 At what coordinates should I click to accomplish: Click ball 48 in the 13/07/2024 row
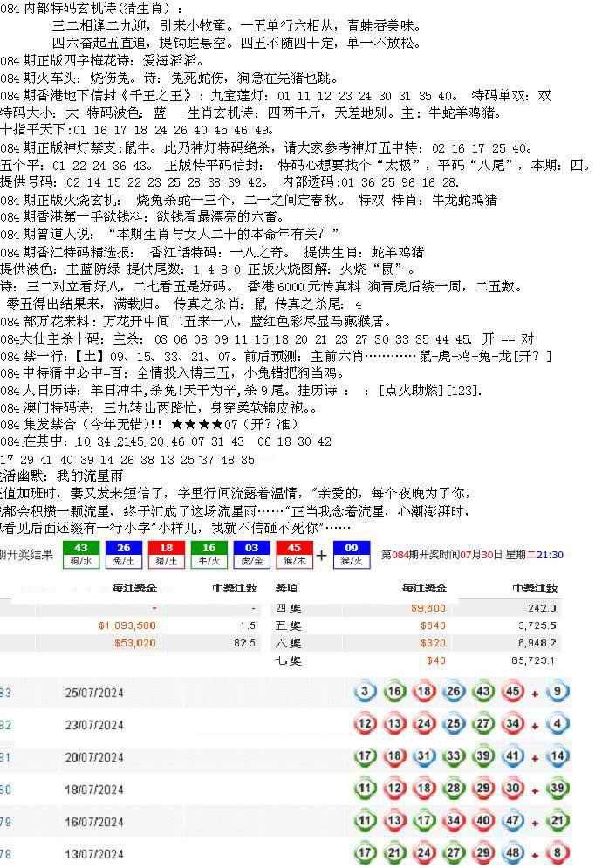click(x=512, y=853)
